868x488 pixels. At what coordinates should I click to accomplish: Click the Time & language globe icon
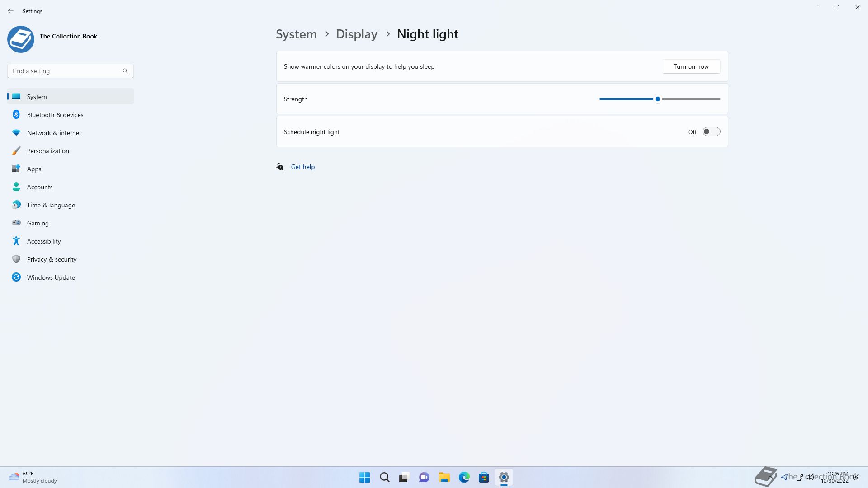(16, 205)
